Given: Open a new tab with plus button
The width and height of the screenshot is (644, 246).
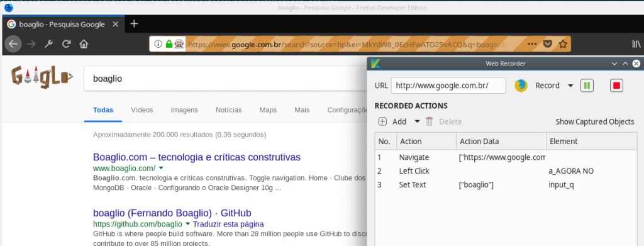Looking at the screenshot, I should (134, 24).
